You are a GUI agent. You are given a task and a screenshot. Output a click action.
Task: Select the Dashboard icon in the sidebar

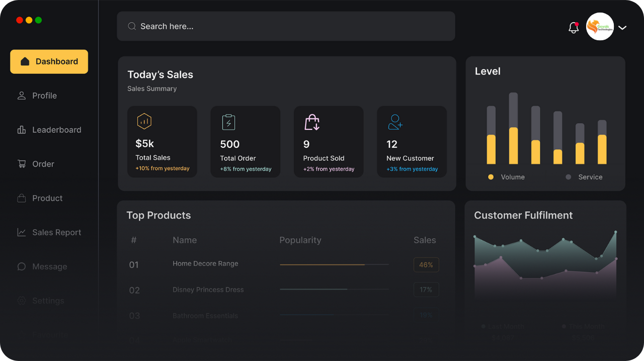[25, 61]
